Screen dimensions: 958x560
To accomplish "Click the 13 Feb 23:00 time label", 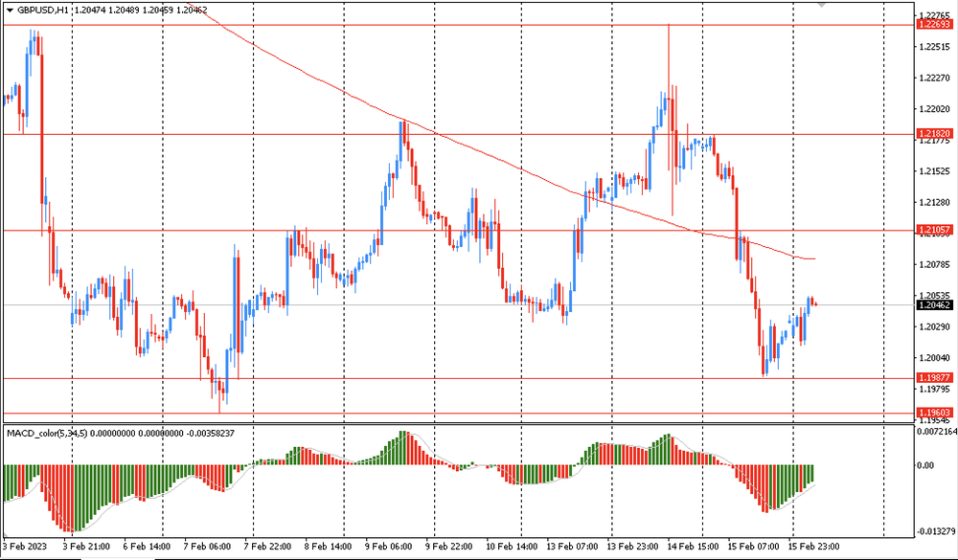I will [x=633, y=546].
